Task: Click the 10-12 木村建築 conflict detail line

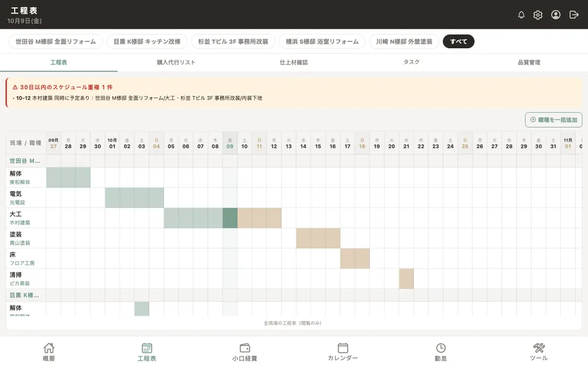Action: pos(137,98)
